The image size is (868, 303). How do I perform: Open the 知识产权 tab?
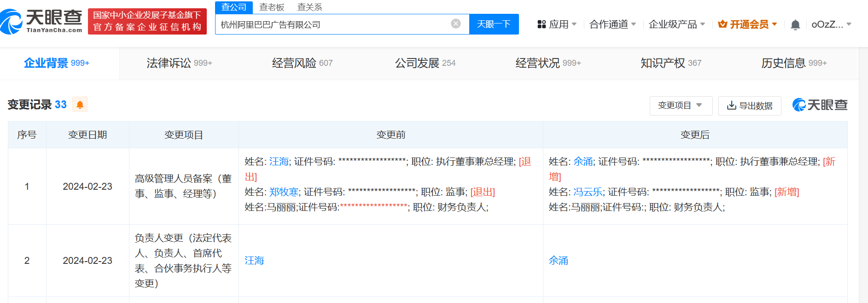pyautogui.click(x=671, y=63)
